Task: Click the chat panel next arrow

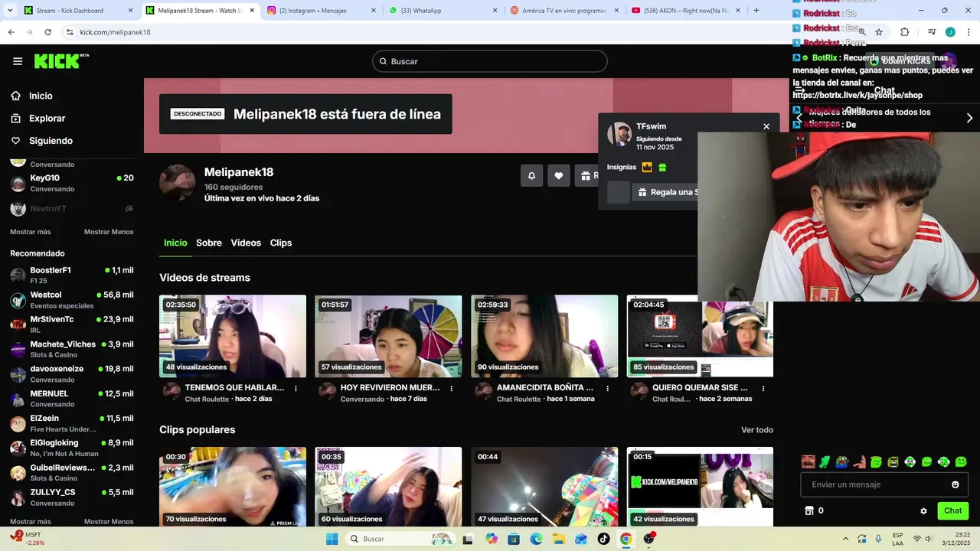Action: tap(969, 118)
